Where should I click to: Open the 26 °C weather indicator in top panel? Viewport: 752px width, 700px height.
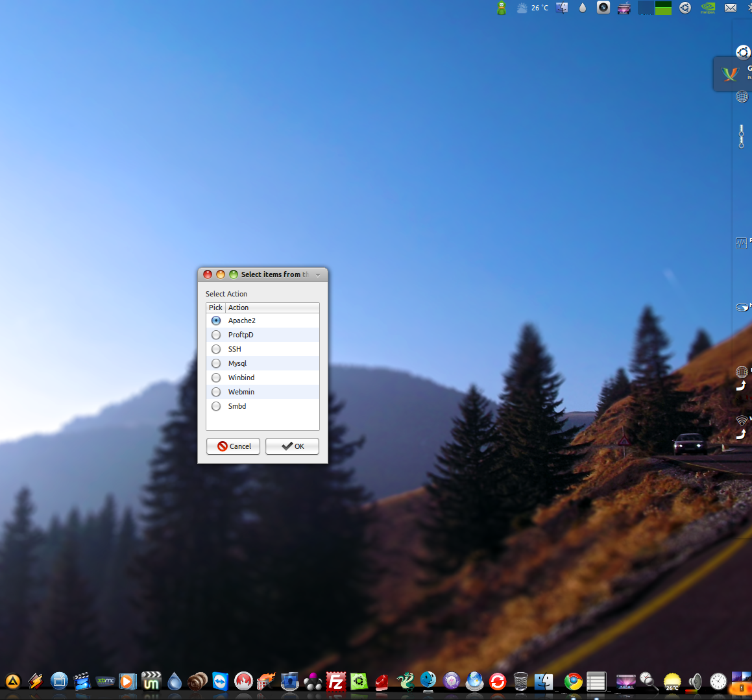[533, 8]
